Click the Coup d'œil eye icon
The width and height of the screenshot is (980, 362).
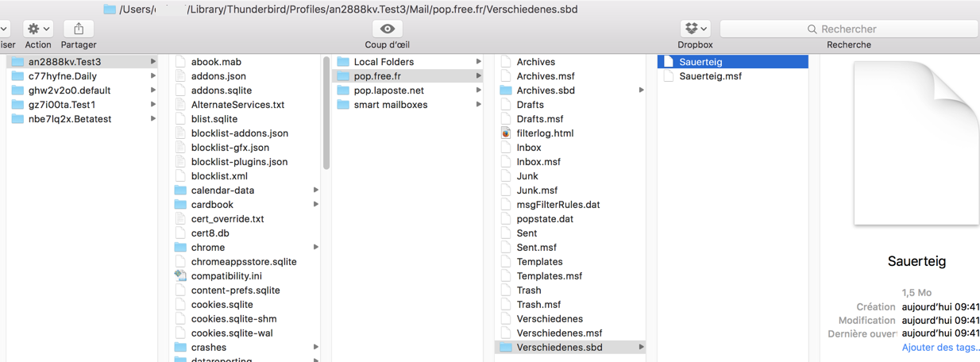(387, 29)
